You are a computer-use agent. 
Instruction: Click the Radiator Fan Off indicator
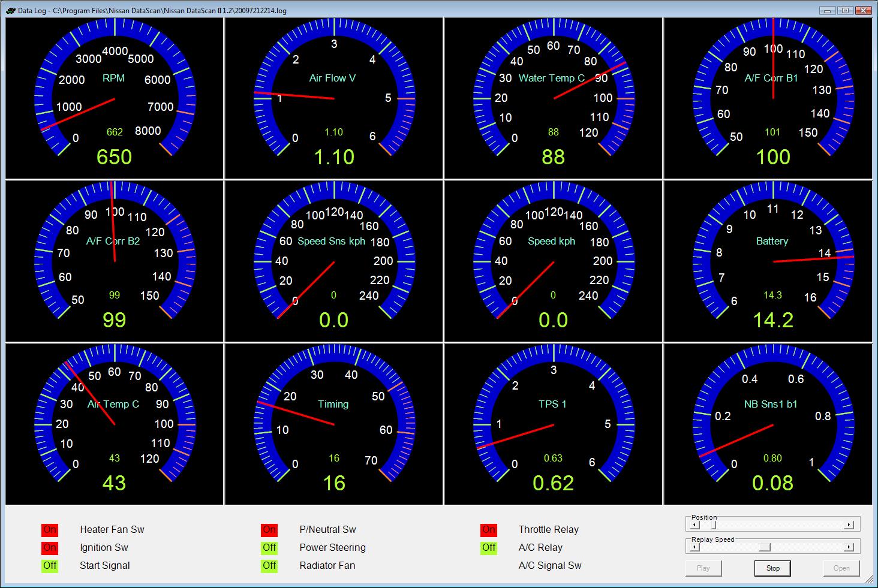pyautogui.click(x=269, y=566)
